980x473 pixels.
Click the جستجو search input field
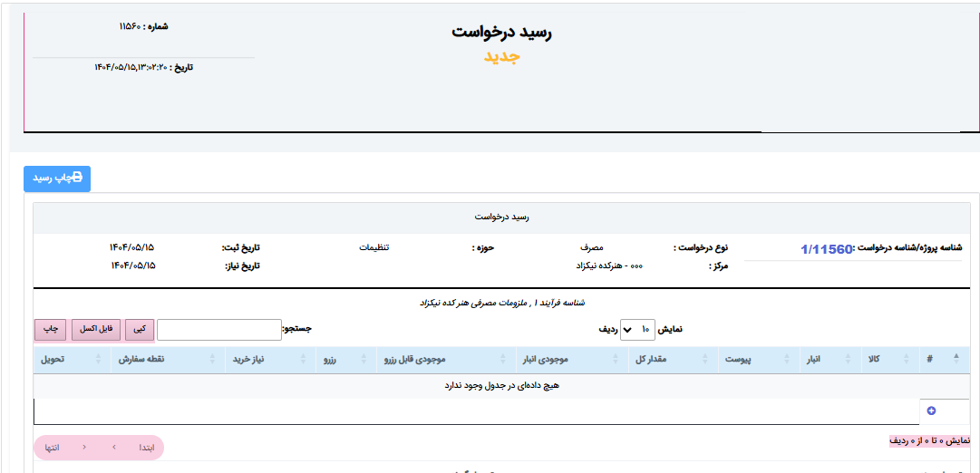tap(218, 330)
